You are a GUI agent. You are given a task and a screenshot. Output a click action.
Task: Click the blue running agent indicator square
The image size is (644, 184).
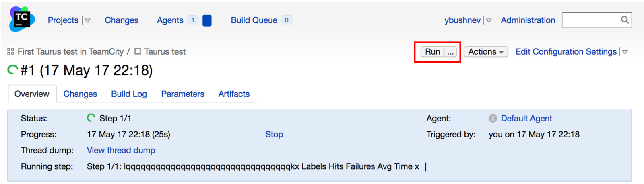pyautogui.click(x=207, y=20)
